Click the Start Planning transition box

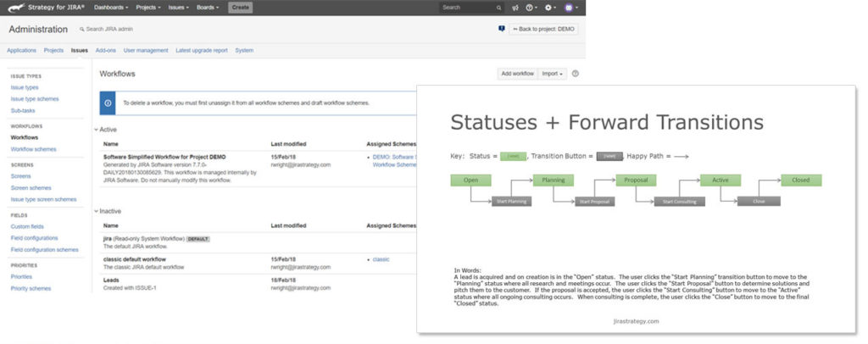coord(511,202)
